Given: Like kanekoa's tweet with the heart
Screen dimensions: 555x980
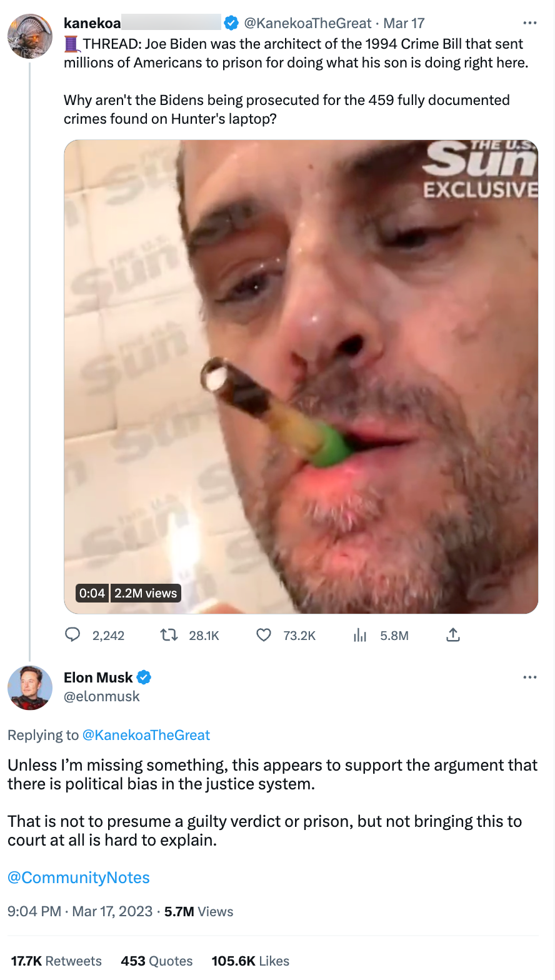Looking at the screenshot, I should click(x=264, y=634).
